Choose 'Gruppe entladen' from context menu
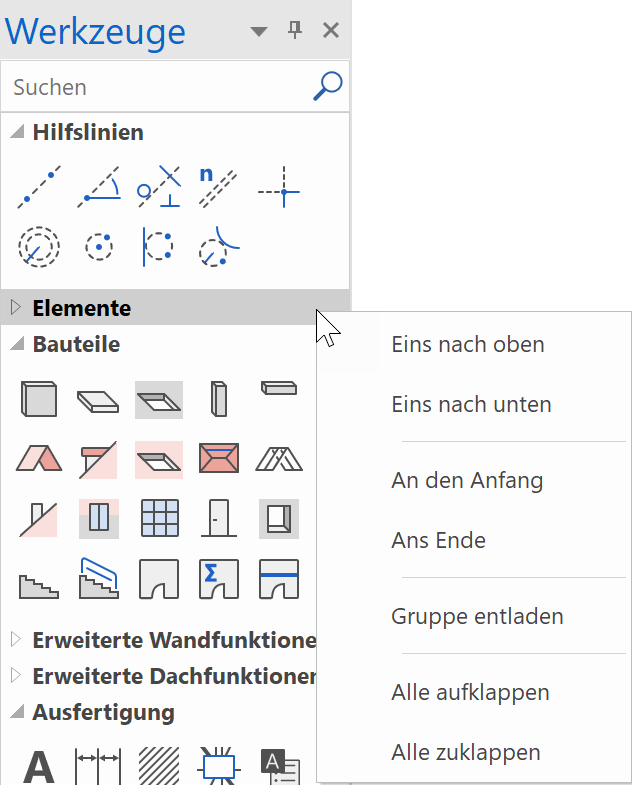632x785 pixels. click(x=477, y=616)
